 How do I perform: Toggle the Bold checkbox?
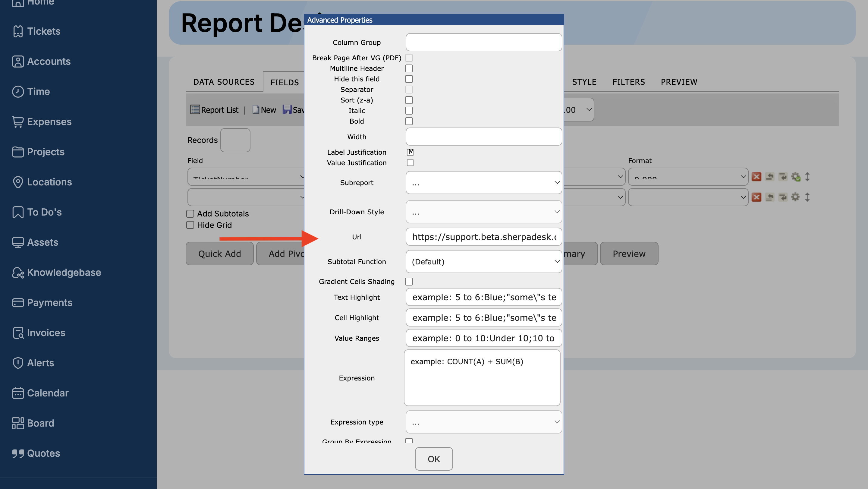click(x=409, y=121)
